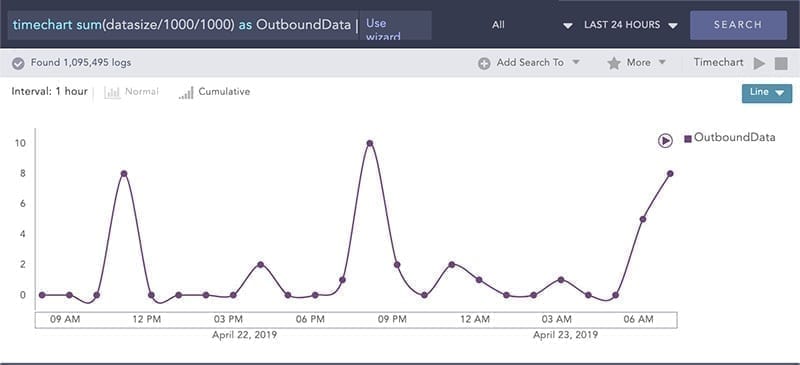The image size is (800, 365).
Task: Click the Timechart label in the toolbar
Action: coord(718,62)
